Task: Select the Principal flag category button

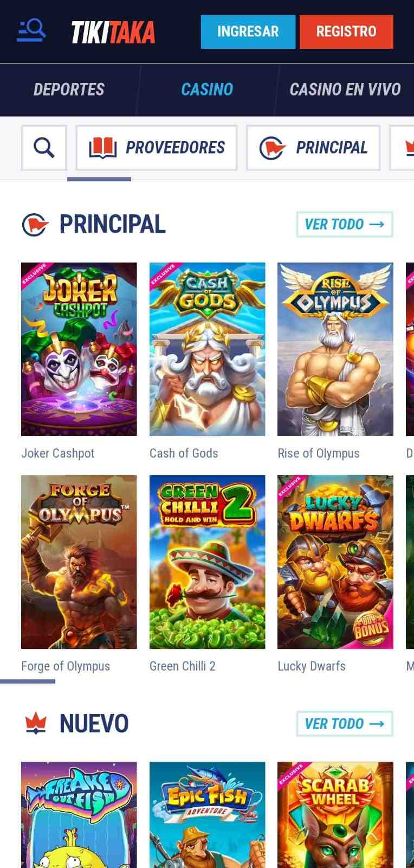Action: [x=314, y=148]
